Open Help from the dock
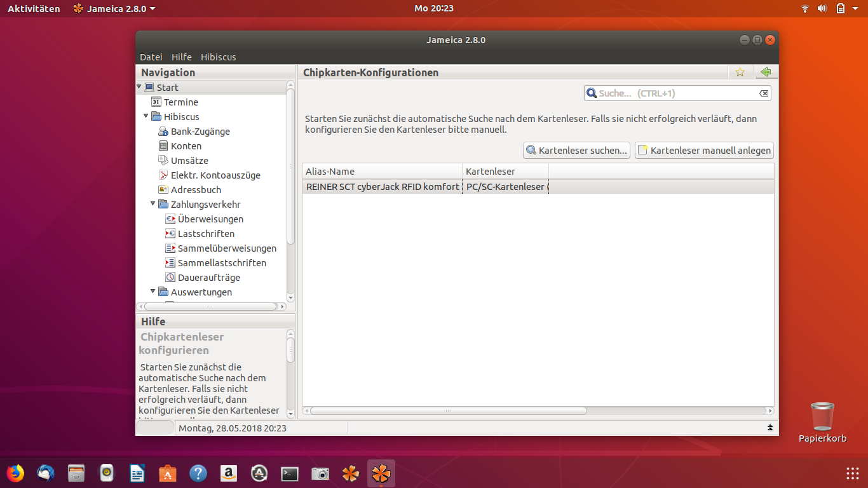This screenshot has height=488, width=868. pyautogui.click(x=198, y=473)
